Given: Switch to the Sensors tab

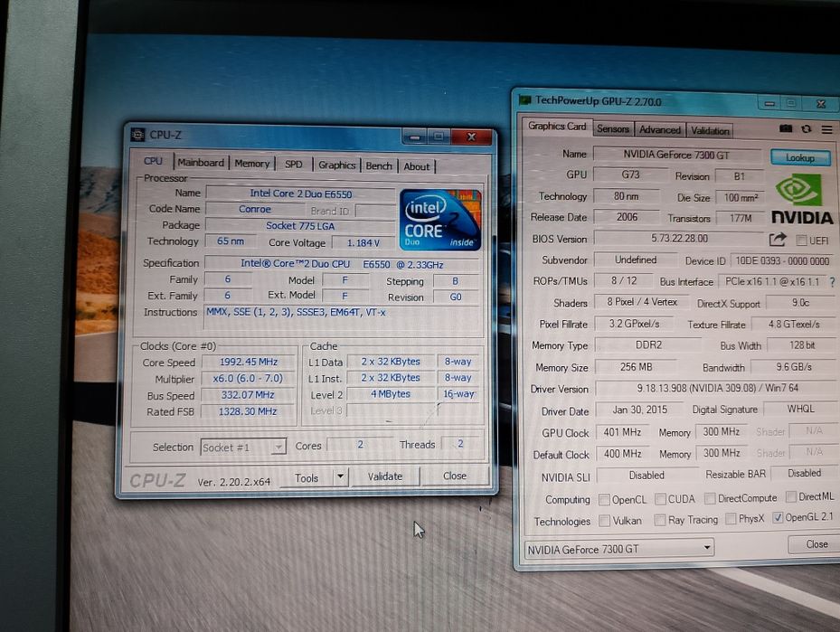Looking at the screenshot, I should point(613,128).
